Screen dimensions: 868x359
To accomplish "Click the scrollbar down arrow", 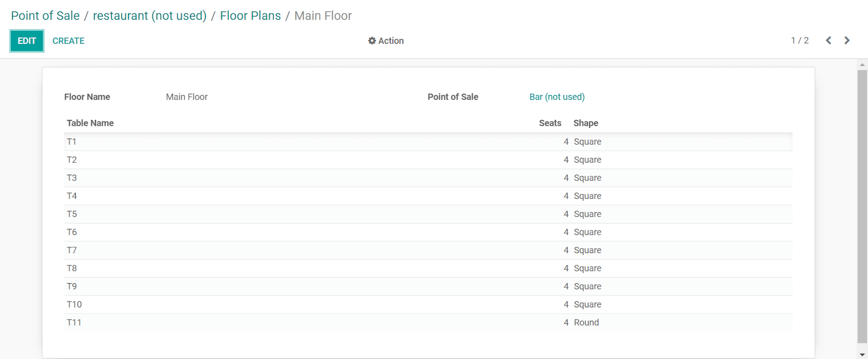I will (x=862, y=355).
